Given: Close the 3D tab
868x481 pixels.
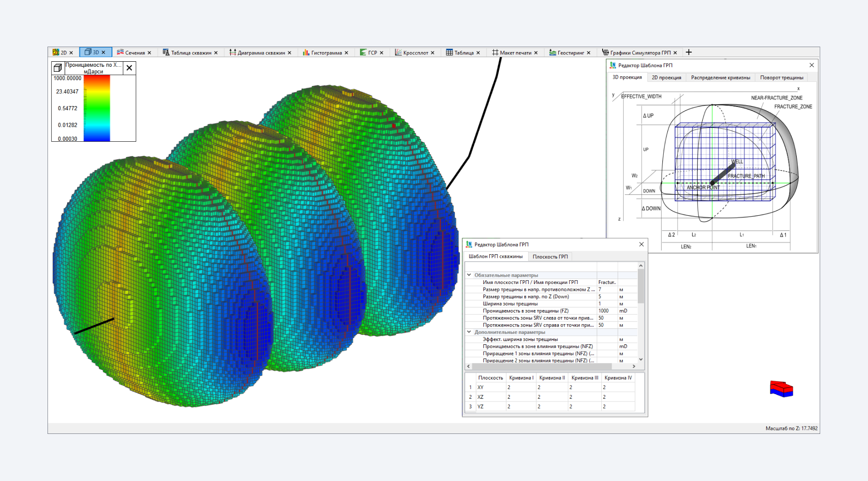Looking at the screenshot, I should (103, 53).
